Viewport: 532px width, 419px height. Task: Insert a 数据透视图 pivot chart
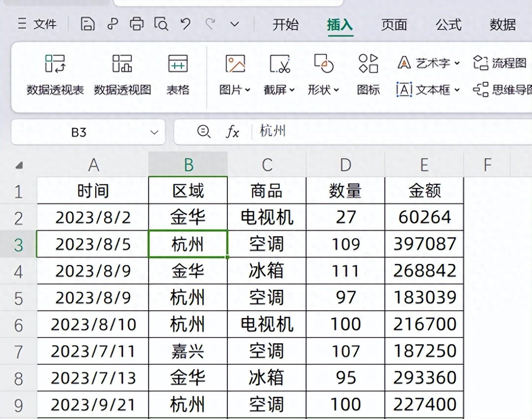pyautogui.click(x=122, y=75)
